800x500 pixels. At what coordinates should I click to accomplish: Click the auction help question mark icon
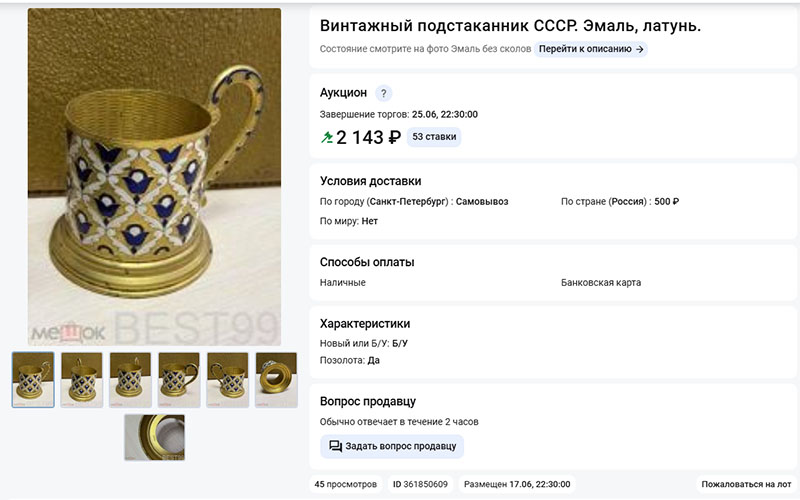tap(384, 93)
